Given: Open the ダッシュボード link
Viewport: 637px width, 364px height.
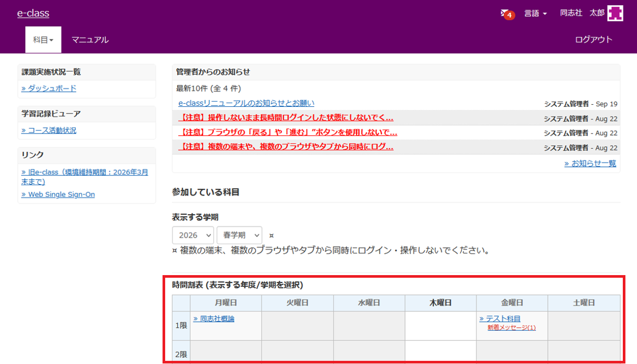Looking at the screenshot, I should [49, 88].
